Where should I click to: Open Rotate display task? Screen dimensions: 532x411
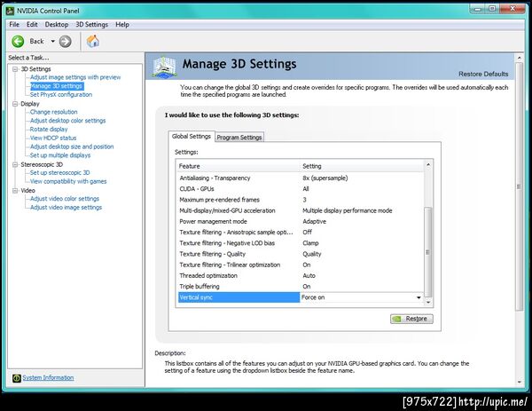click(x=49, y=129)
